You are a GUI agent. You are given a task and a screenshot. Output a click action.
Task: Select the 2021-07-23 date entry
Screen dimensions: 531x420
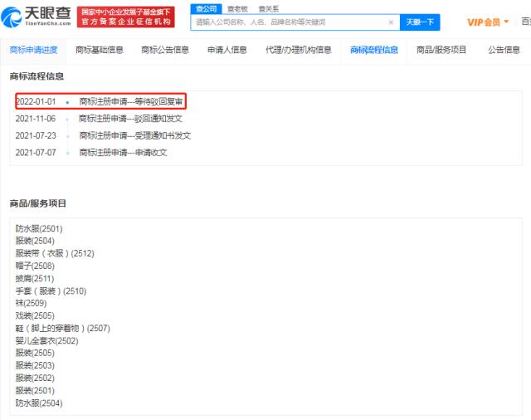pos(36,135)
